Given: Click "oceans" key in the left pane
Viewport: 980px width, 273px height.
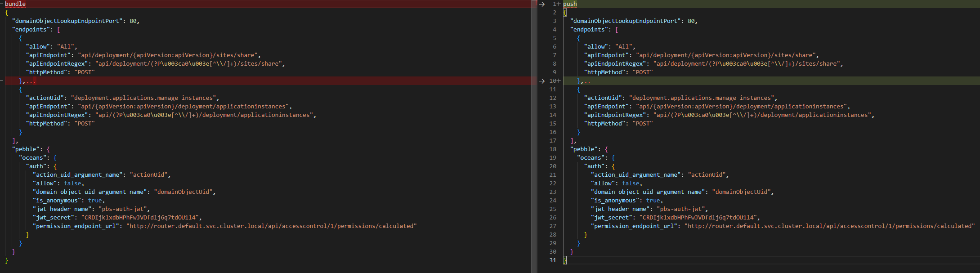Looking at the screenshot, I should [x=33, y=158].
